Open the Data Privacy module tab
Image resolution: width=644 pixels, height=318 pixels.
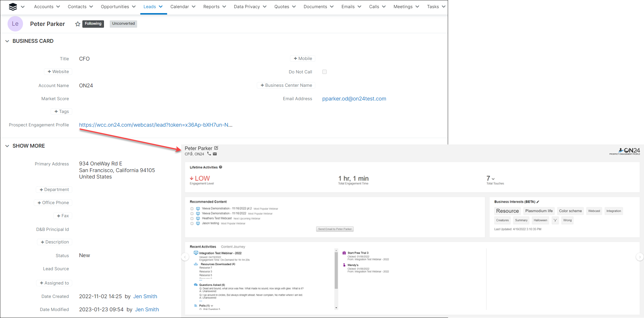[247, 6]
